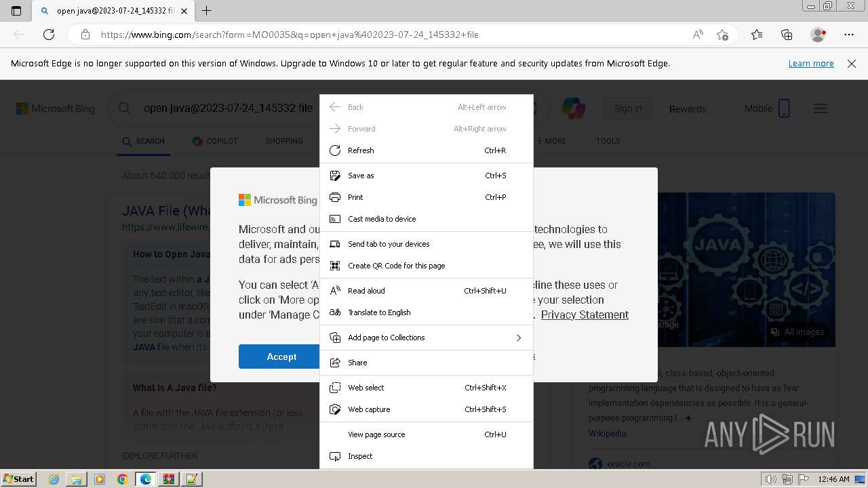This screenshot has height=488, width=868.
Task: Click the Learn more link
Action: pos(811,63)
